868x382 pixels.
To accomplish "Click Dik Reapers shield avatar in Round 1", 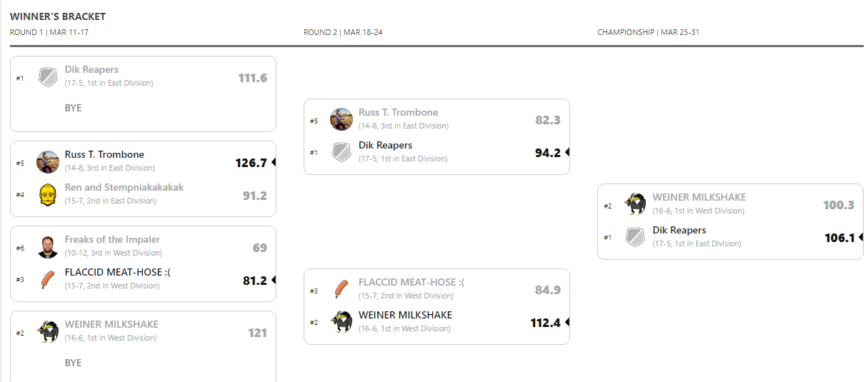I will point(48,77).
